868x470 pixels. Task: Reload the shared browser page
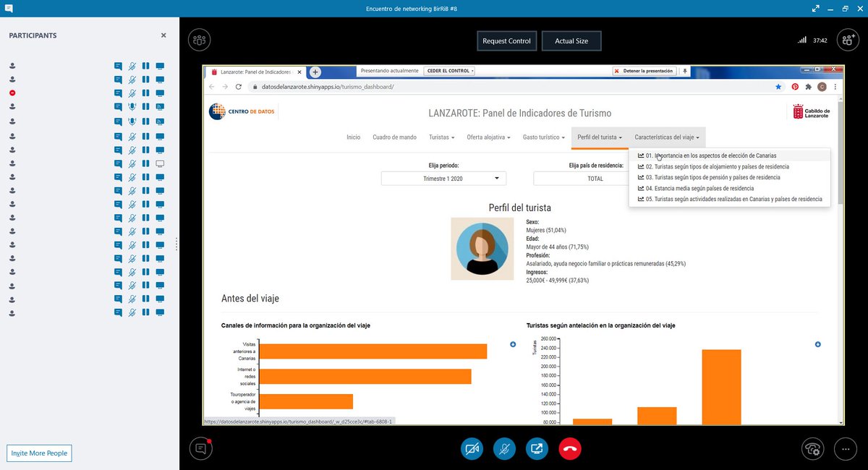coord(238,86)
